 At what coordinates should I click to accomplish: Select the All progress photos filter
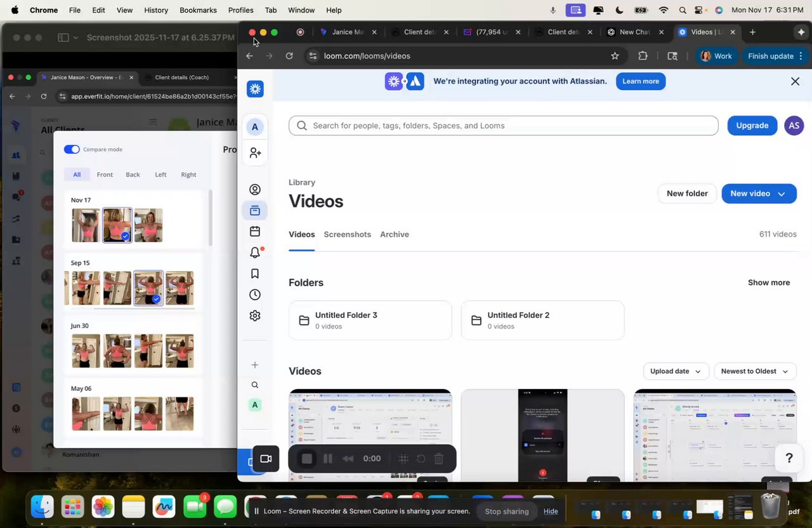(77, 175)
